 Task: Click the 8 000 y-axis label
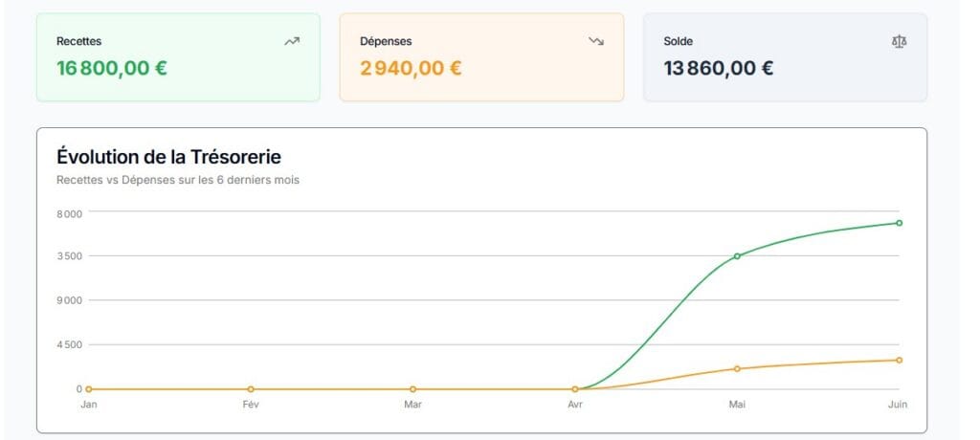[70, 212]
